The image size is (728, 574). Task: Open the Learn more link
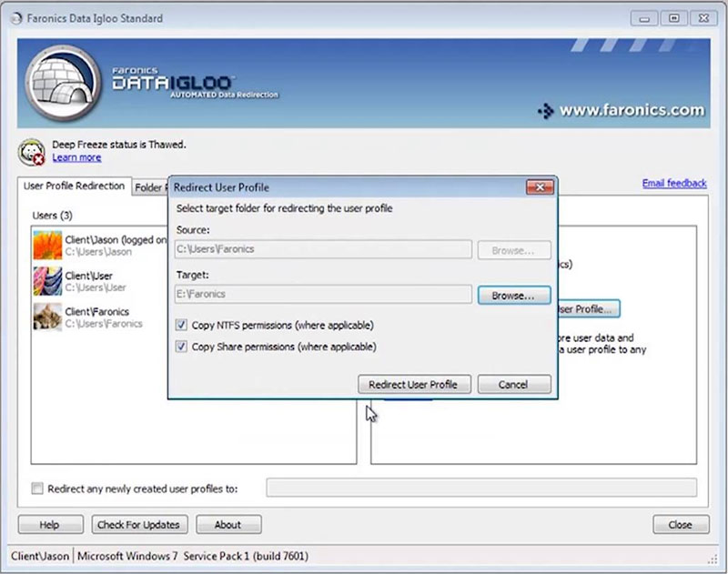[76, 157]
